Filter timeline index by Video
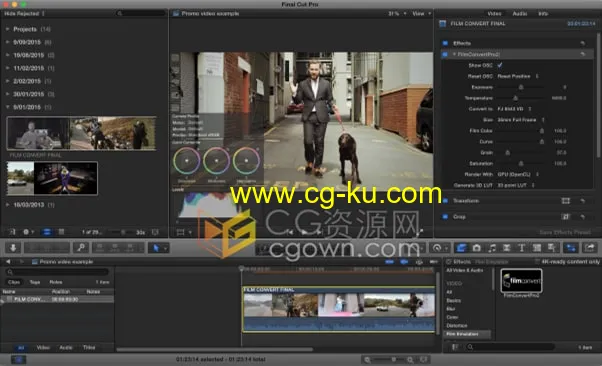Image resolution: width=602 pixels, height=366 pixels. (43, 348)
